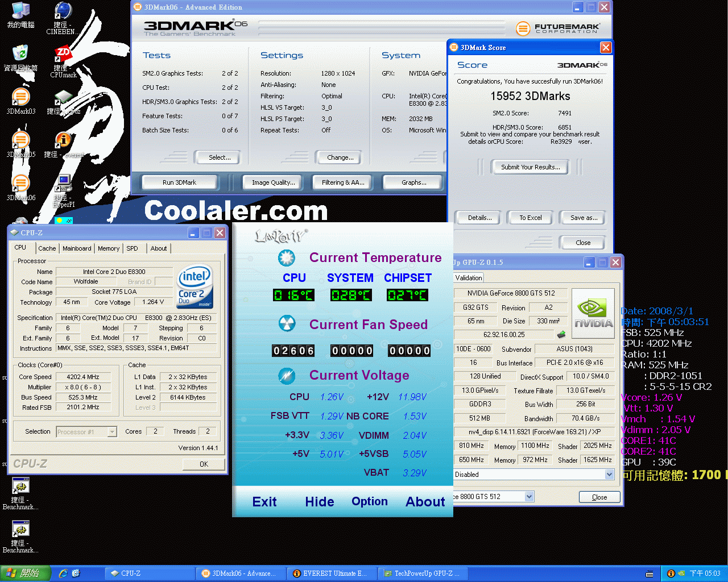This screenshot has width=728, height=582.
Task: Click Hide in the LanParty monitor
Action: [320, 502]
